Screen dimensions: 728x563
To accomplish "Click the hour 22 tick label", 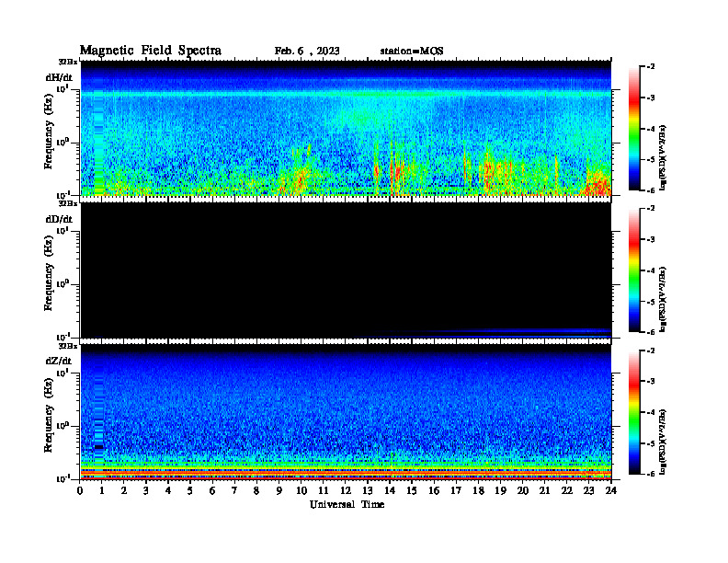I will [567, 491].
